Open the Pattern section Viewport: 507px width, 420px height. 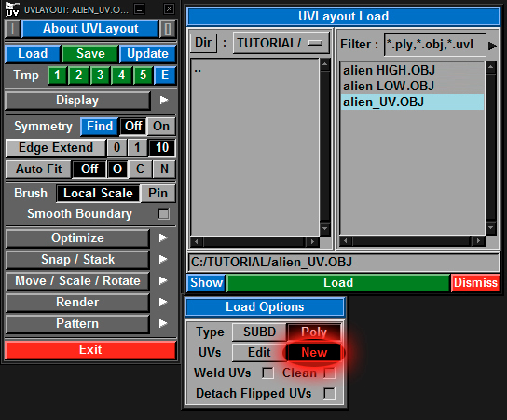tap(77, 324)
